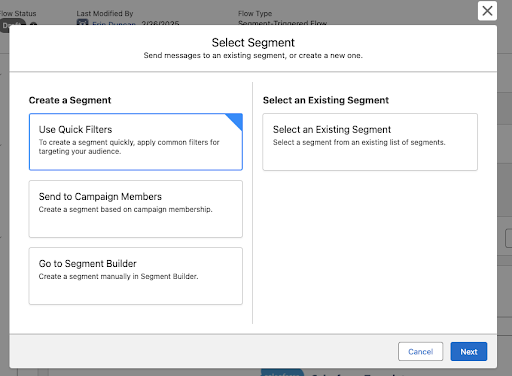Proceed with the Next button

tap(469, 351)
